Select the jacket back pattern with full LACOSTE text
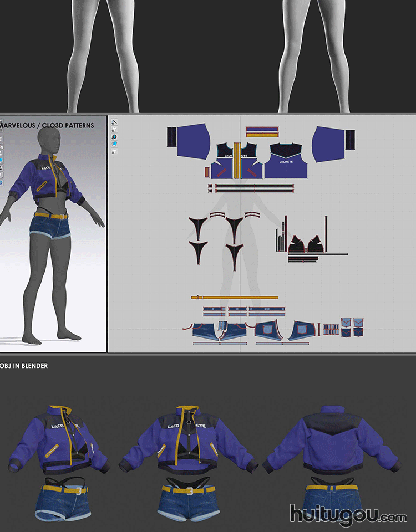This screenshot has width=416, height=532. click(x=287, y=162)
